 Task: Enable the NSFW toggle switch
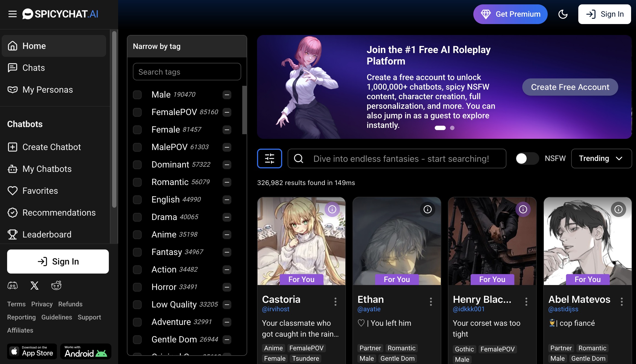click(x=527, y=158)
